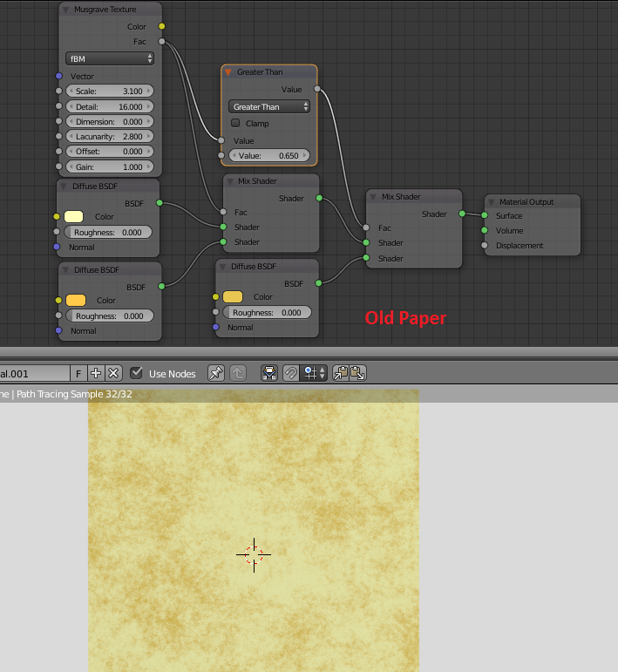The width and height of the screenshot is (618, 672).
Task: Click the Musgrave Dimension 0.000 field
Action: coord(110,122)
